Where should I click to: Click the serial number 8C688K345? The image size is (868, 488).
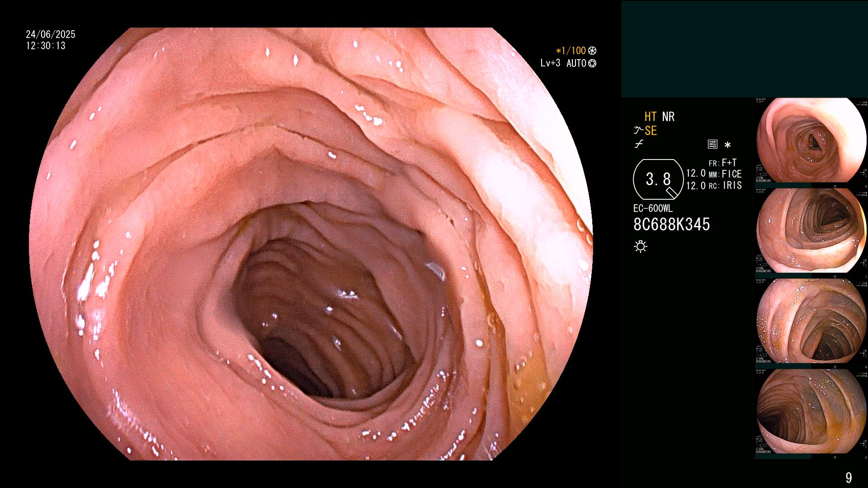click(672, 225)
